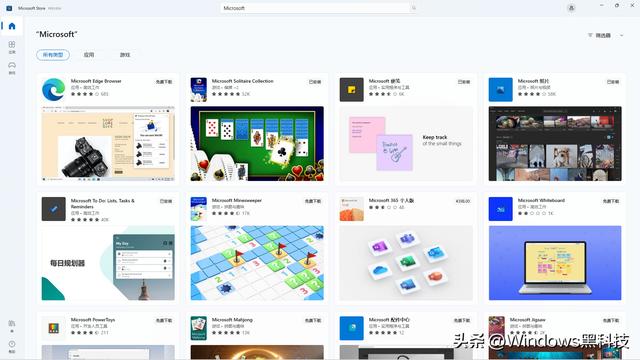Go to Home in the sidebar
The image size is (640, 360).
click(12, 26)
